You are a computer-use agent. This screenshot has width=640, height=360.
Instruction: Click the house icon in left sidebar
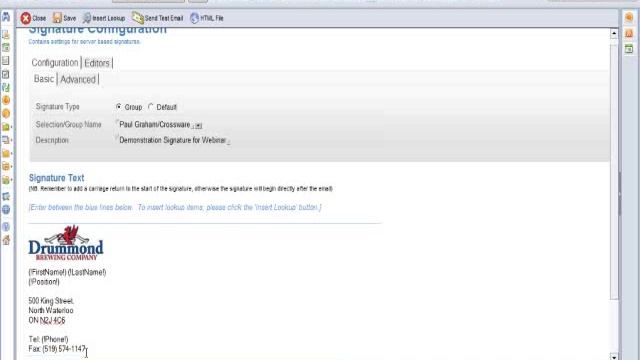(x=6, y=240)
